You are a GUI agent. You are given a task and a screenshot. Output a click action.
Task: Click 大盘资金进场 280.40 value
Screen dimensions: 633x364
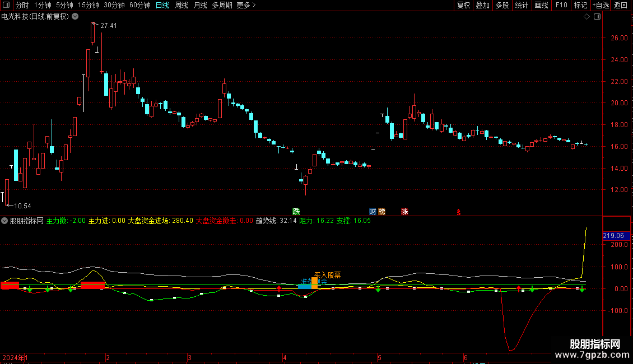[x=161, y=221]
